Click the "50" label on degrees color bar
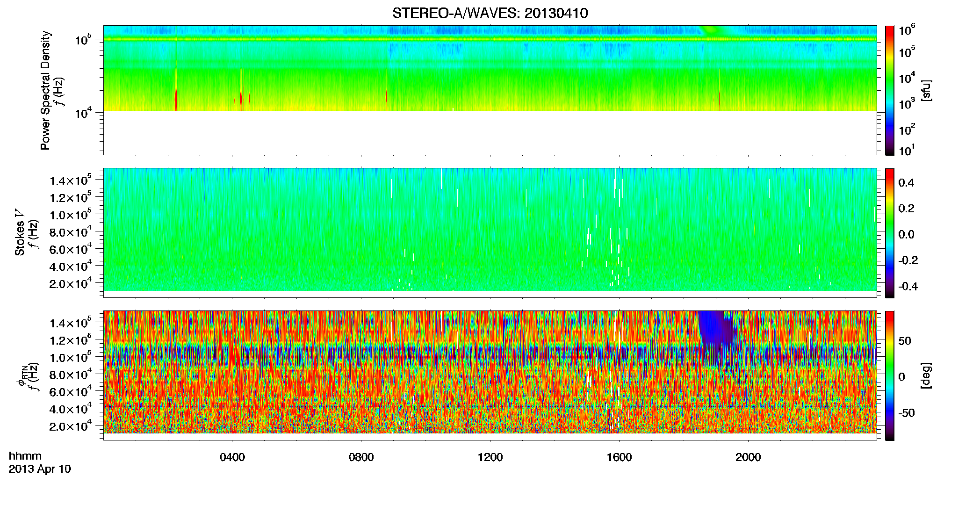Image resolution: width=980 pixels, height=505 pixels. pyautogui.click(x=905, y=341)
